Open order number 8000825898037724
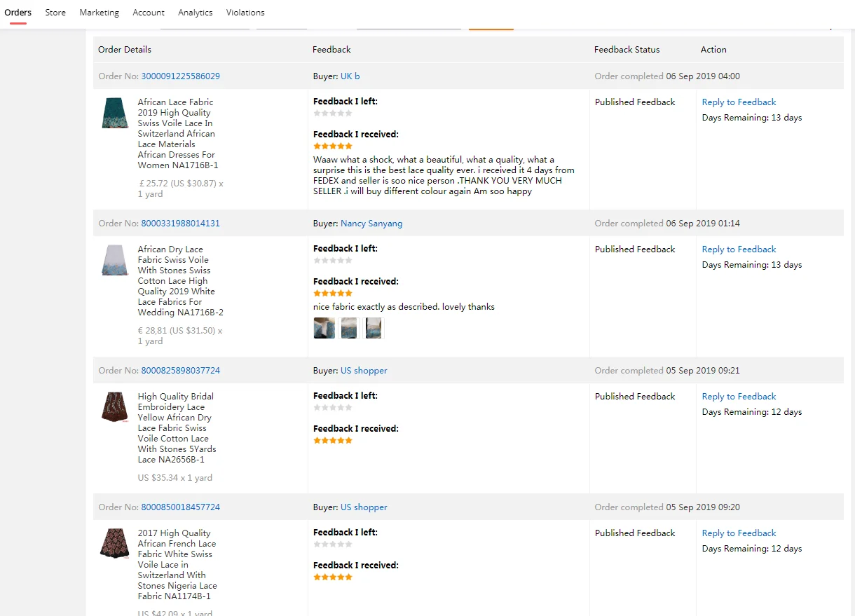 point(181,371)
